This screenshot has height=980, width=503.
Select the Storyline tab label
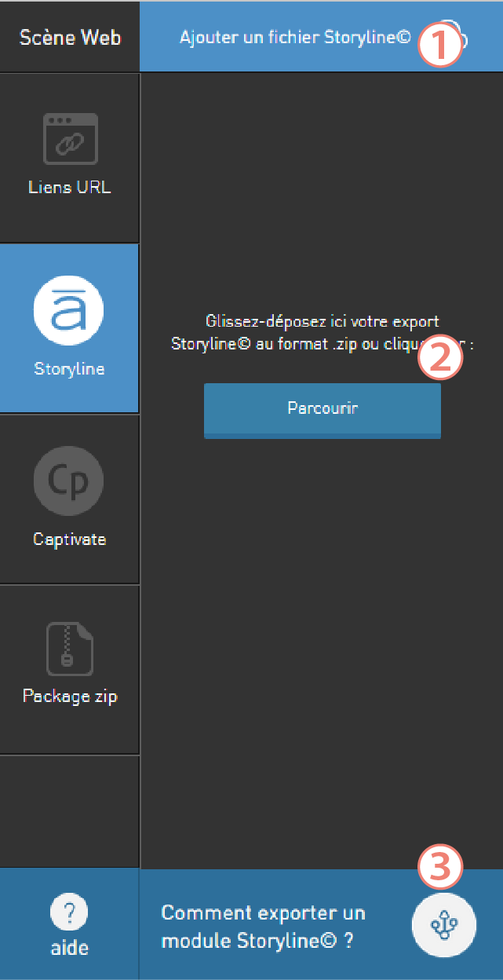coord(69,369)
